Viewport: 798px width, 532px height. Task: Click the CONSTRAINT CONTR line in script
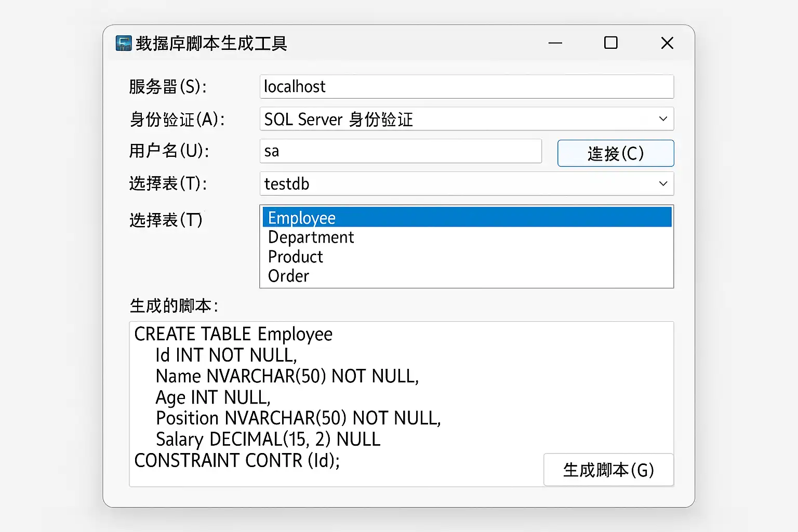coord(237,461)
